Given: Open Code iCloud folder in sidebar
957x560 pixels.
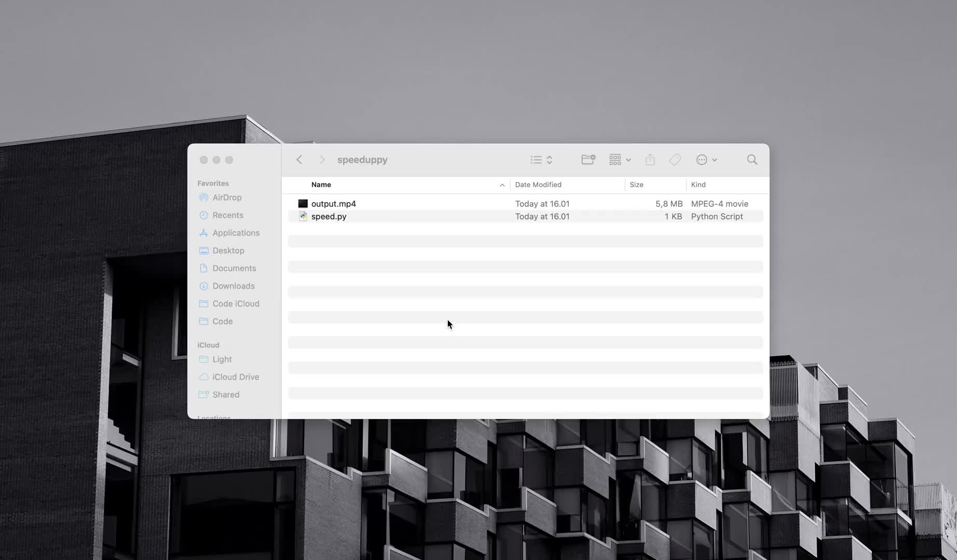Looking at the screenshot, I should click(x=236, y=303).
